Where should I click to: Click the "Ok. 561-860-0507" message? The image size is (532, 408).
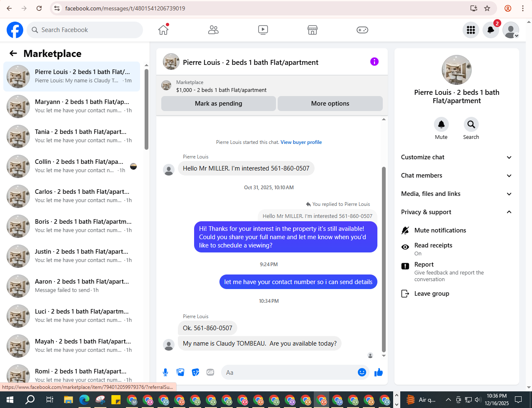click(207, 328)
